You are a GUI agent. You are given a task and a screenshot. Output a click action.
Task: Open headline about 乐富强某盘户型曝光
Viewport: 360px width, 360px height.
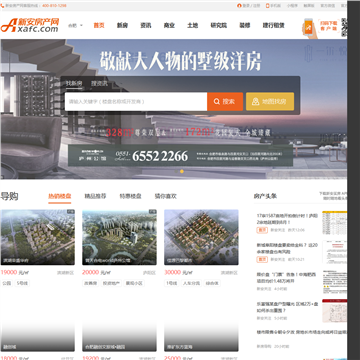coord(287,307)
